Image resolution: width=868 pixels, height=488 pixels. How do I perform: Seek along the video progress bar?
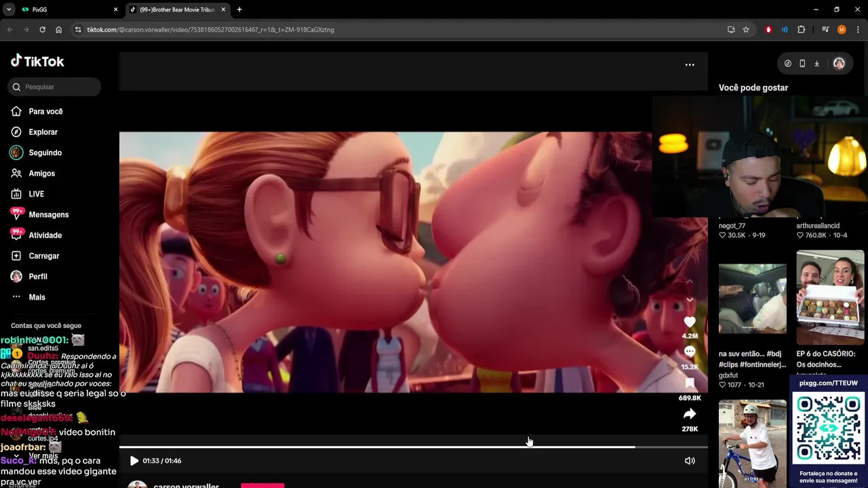point(413,447)
